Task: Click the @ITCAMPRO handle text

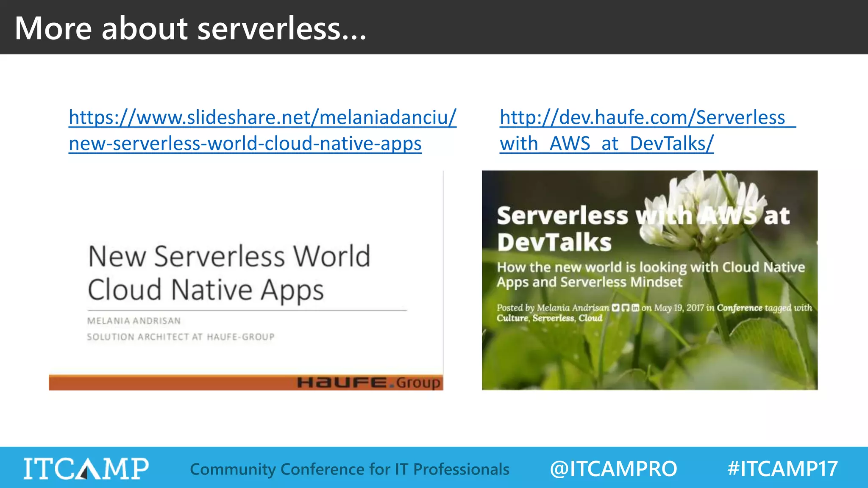Action: coord(613,469)
